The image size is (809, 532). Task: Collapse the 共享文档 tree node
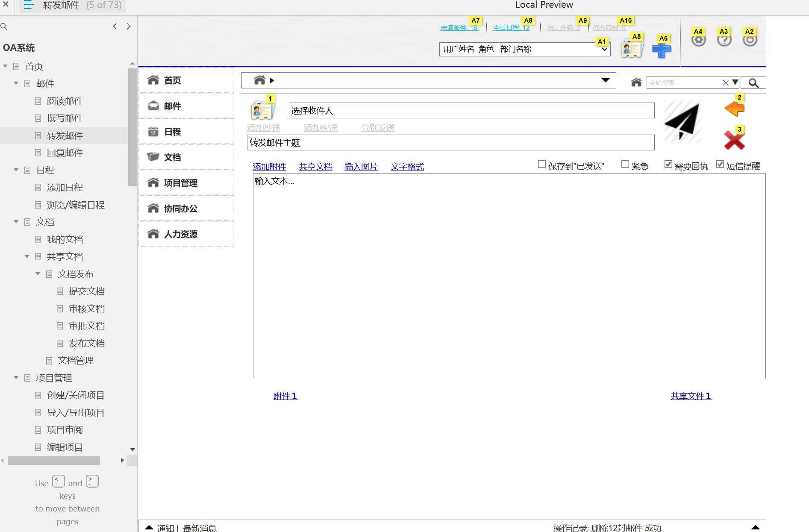point(27,256)
